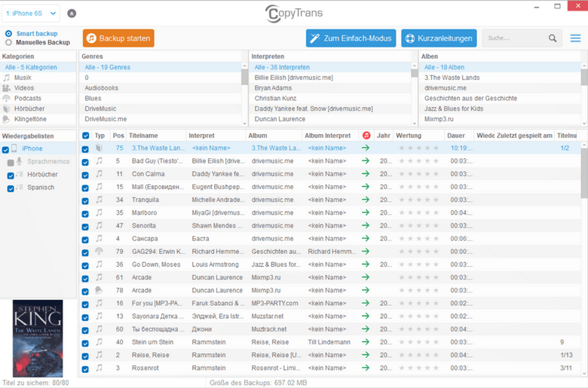This screenshot has width=588, height=388.
Task: Click the Hörbücher playlist icon
Action: [x=20, y=174]
